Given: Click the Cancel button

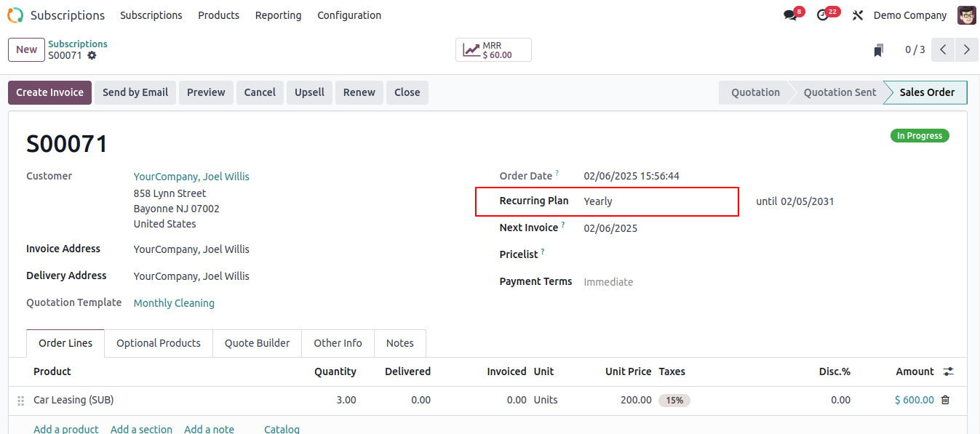Looking at the screenshot, I should click(260, 92).
